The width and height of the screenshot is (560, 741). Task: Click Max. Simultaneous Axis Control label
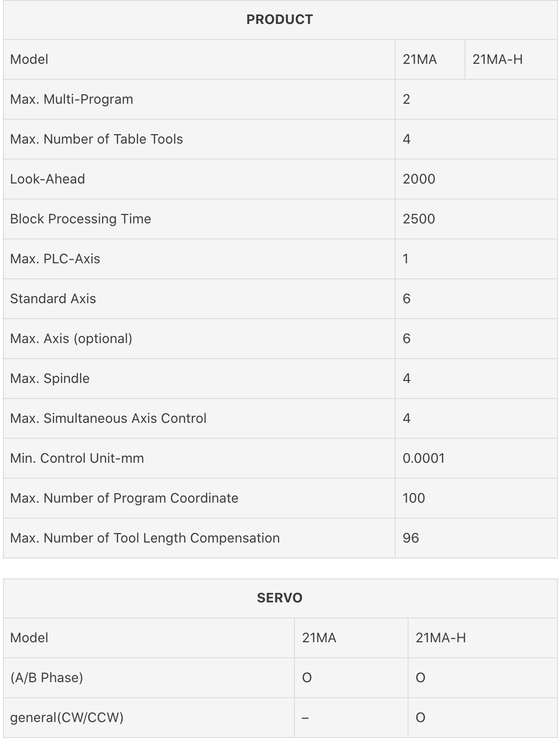point(108,418)
